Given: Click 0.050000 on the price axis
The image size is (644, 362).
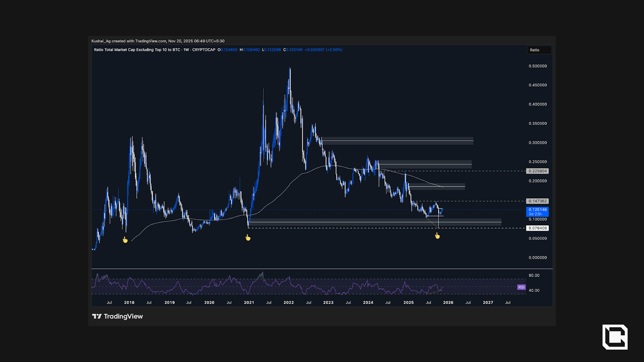Looking at the screenshot, I should tap(538, 239).
